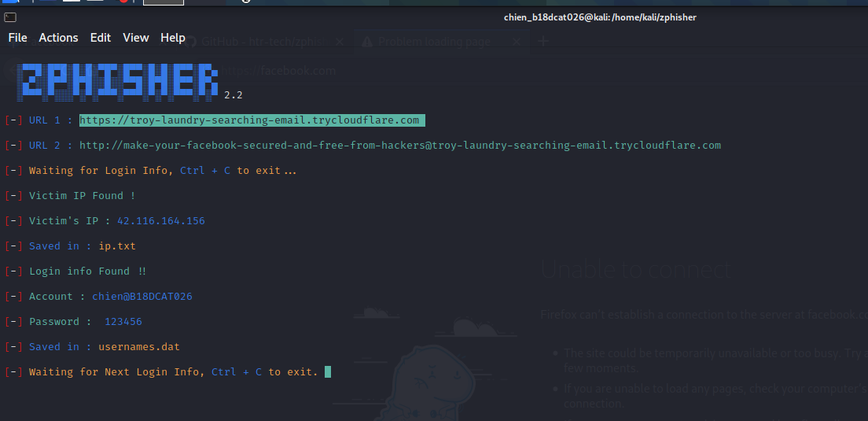Open the Edit menu

pyautogui.click(x=101, y=38)
